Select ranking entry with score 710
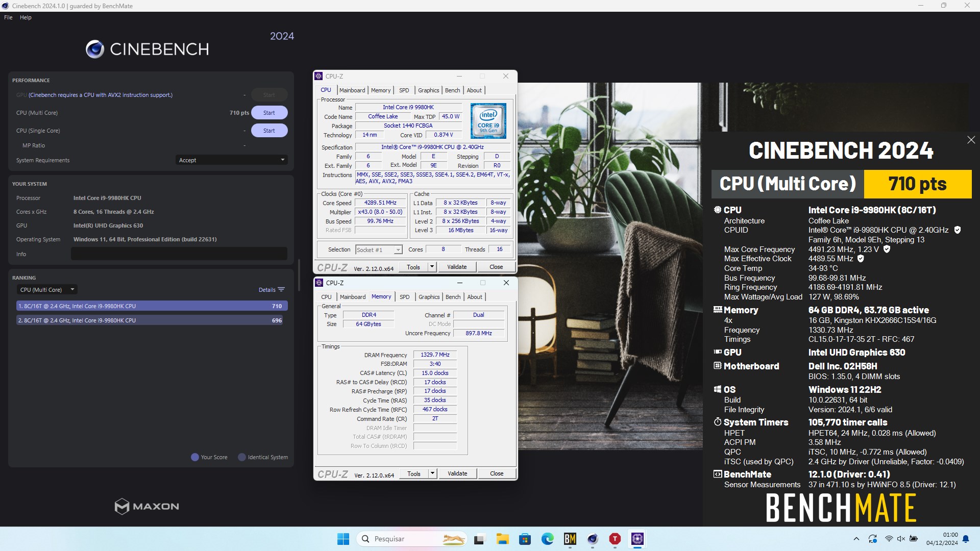Image resolution: width=980 pixels, height=551 pixels. (152, 306)
